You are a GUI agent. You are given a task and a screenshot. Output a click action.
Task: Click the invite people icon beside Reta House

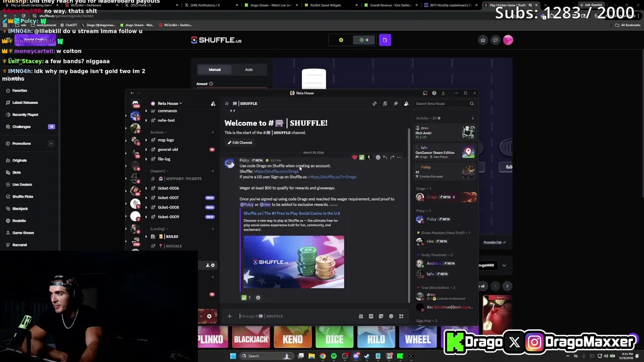tap(213, 104)
